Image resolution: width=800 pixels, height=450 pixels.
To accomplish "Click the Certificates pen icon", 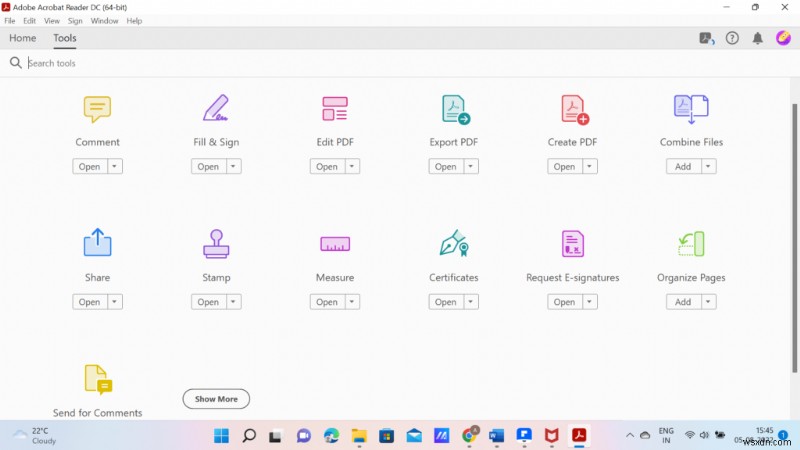I will [454, 243].
